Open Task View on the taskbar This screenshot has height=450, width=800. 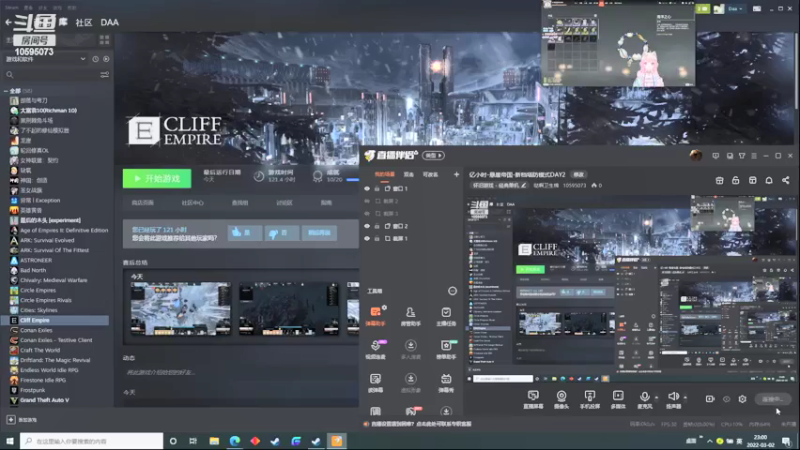[193, 441]
